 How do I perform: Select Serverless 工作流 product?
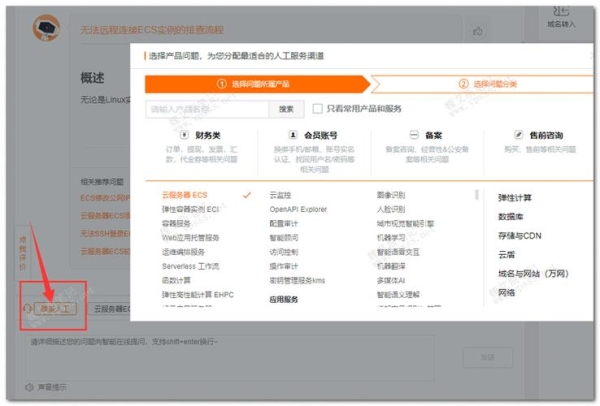click(191, 266)
